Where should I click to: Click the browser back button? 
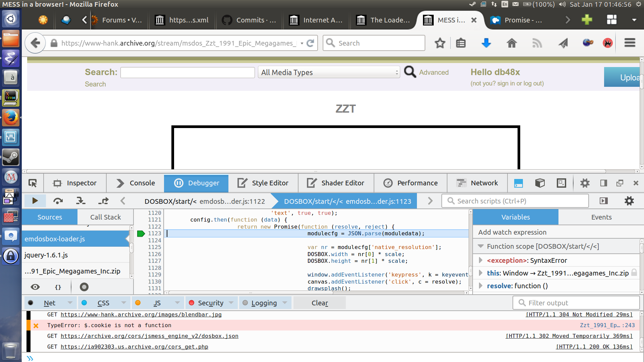pos(35,43)
